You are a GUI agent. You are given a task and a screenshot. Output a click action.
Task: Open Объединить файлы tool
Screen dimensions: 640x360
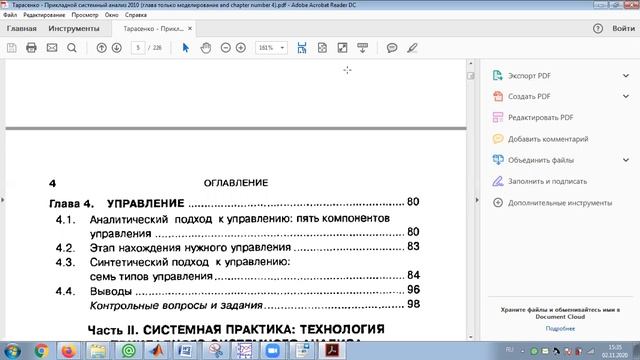tap(540, 160)
